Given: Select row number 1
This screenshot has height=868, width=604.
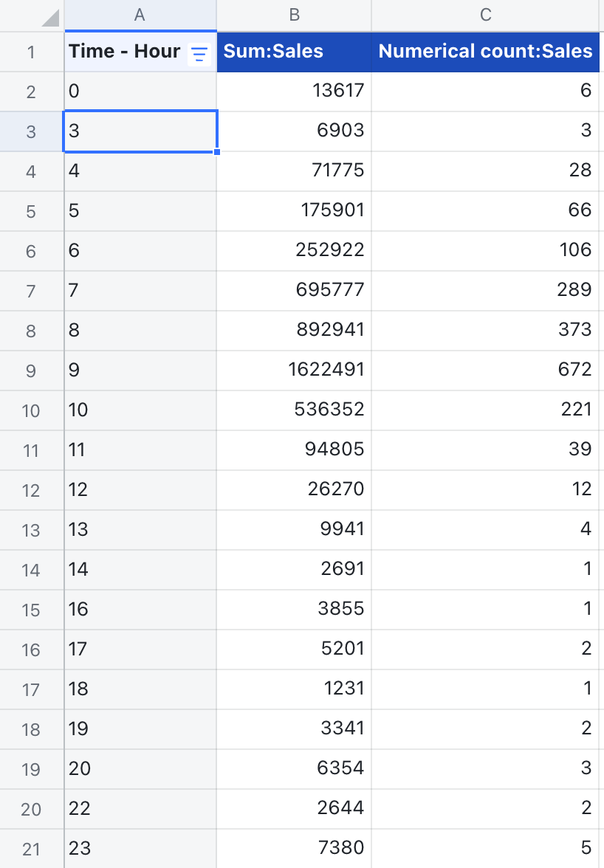Looking at the screenshot, I should 32,52.
